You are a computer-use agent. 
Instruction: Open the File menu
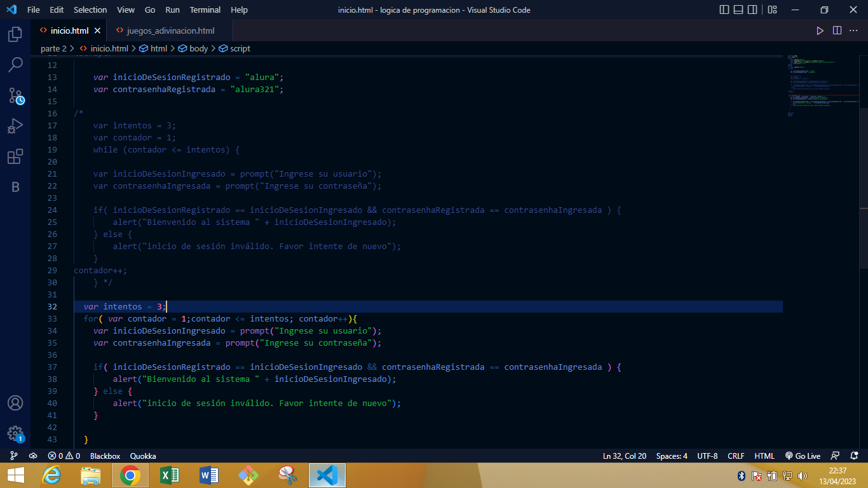point(34,10)
